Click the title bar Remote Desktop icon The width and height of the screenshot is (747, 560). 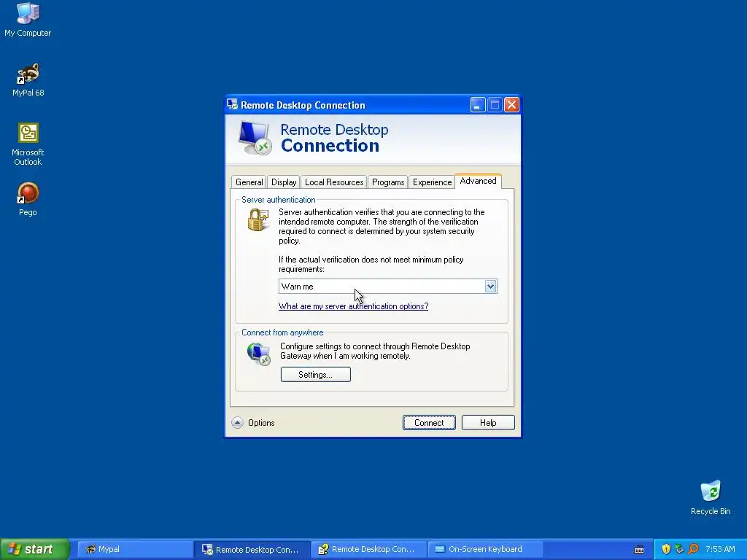[x=233, y=104]
